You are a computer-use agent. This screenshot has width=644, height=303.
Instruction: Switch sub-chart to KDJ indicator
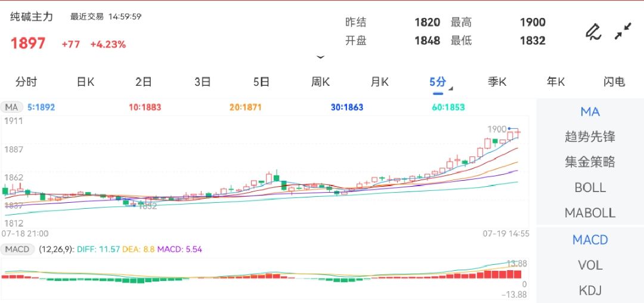click(x=590, y=290)
